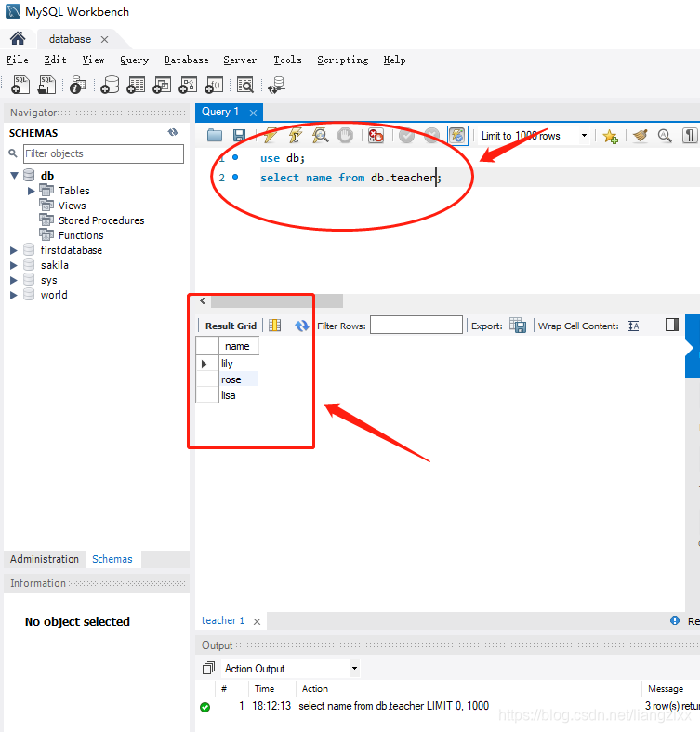Viewport: 700px width, 732px height.
Task: Rollback the current transaction
Action: (x=431, y=136)
